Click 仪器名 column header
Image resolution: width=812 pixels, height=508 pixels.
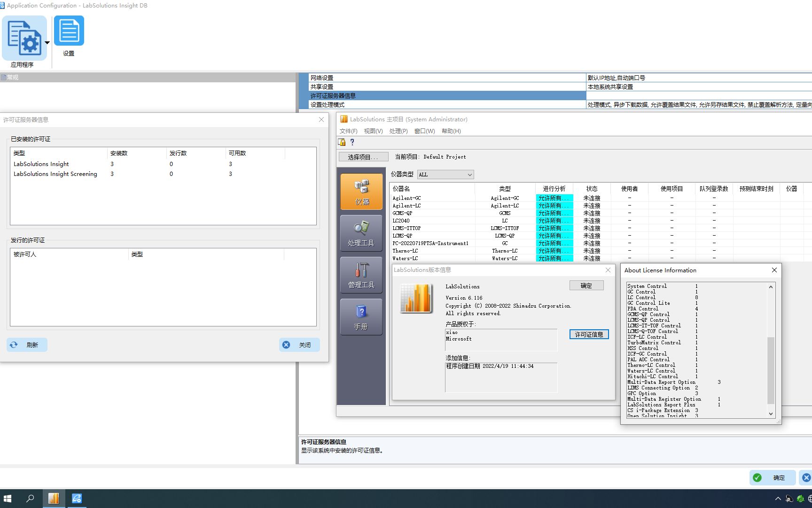432,189
